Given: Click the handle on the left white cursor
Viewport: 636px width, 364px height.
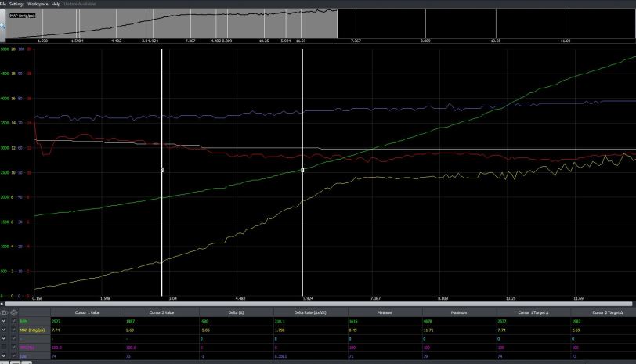Looking at the screenshot, I should [x=162, y=170].
